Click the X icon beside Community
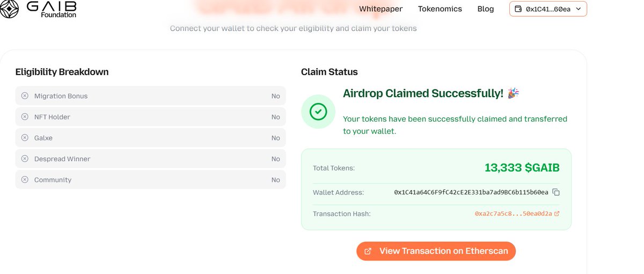The height and width of the screenshot is (274, 644). tap(25, 180)
